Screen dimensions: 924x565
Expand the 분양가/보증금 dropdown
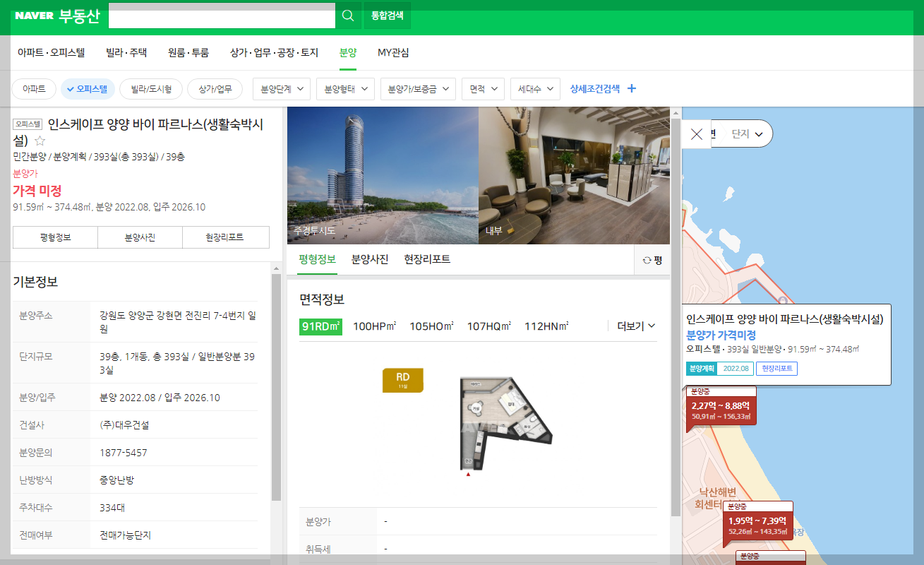(x=418, y=89)
